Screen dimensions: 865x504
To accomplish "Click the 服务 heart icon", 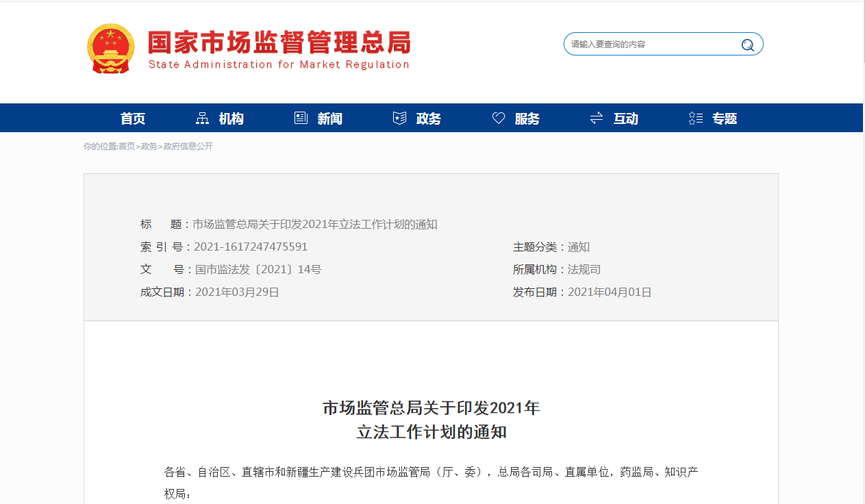I will (499, 118).
